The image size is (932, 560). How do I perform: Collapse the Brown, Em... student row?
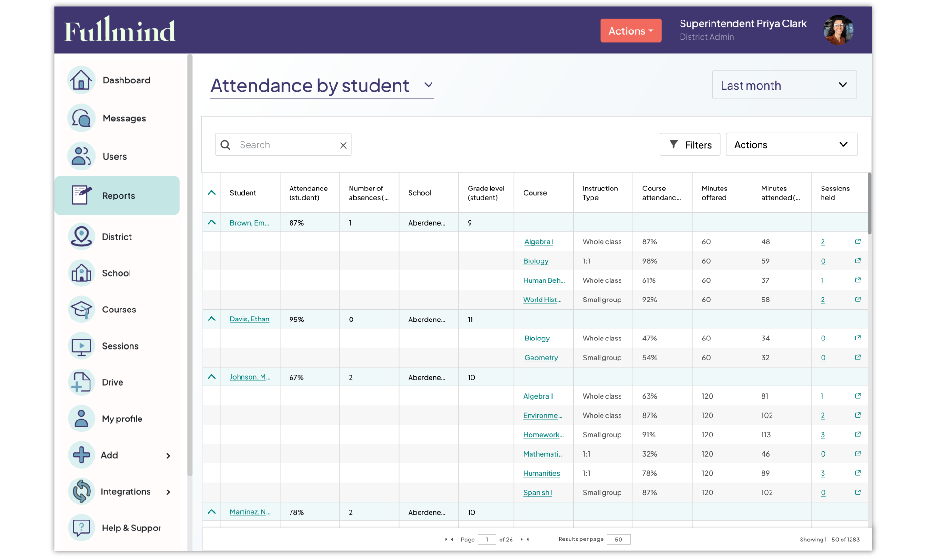212,222
